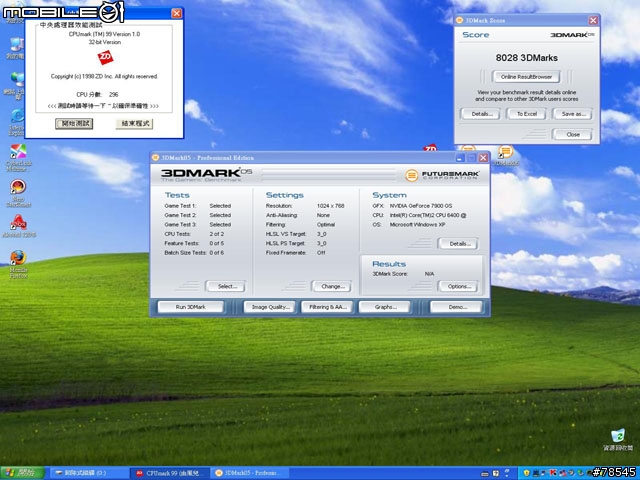Click the 8028 3DMarks score text
Image resolution: width=640 pixels, height=480 pixels.
tap(527, 58)
